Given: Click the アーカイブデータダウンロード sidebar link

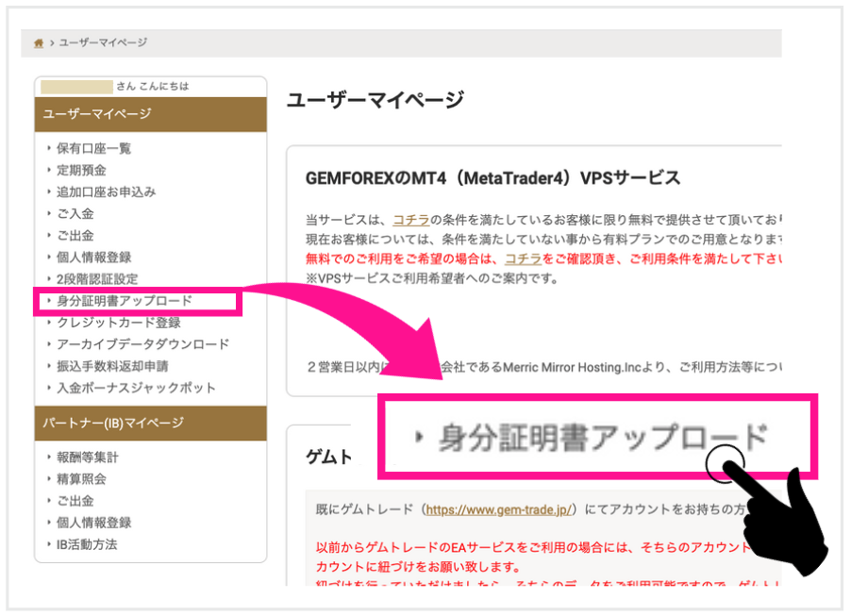Looking at the screenshot, I should pos(142,344).
